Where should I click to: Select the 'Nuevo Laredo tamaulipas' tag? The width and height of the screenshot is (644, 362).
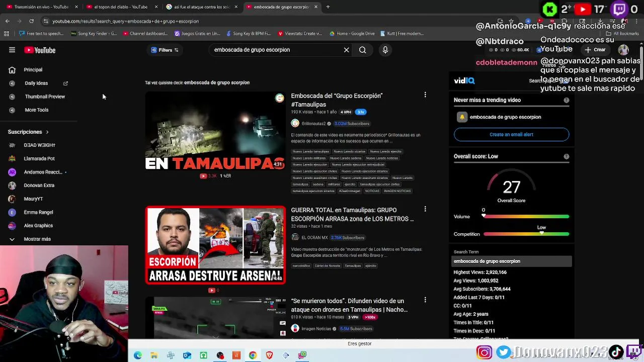tap(311, 151)
